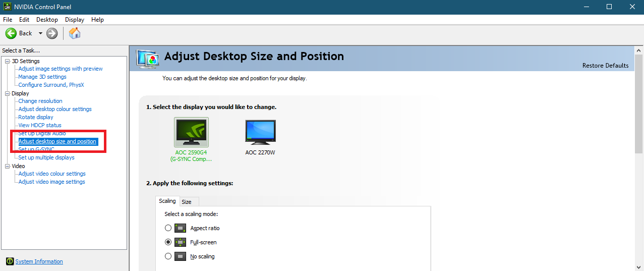Click the vertical scrollbar down arrow

pos(639,266)
